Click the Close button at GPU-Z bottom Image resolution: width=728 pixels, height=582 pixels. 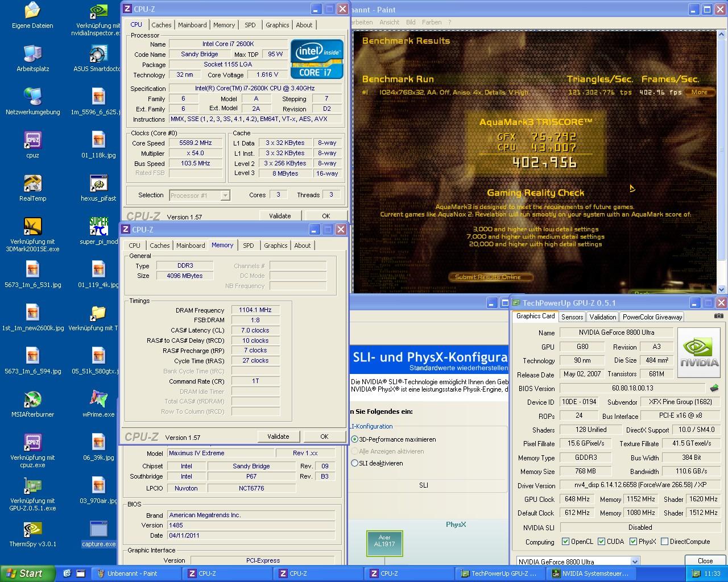coord(705,561)
